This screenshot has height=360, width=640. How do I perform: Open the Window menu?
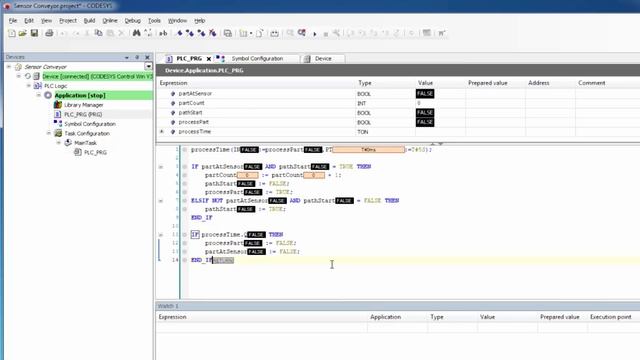pos(178,20)
